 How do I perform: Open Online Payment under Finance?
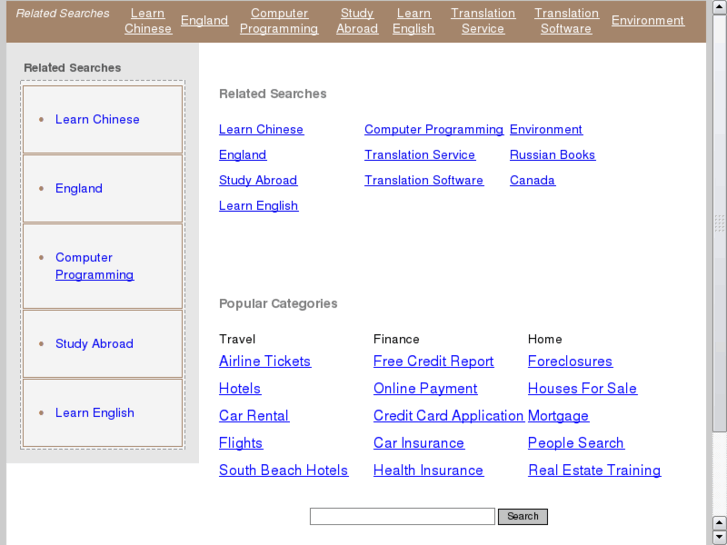(x=425, y=389)
